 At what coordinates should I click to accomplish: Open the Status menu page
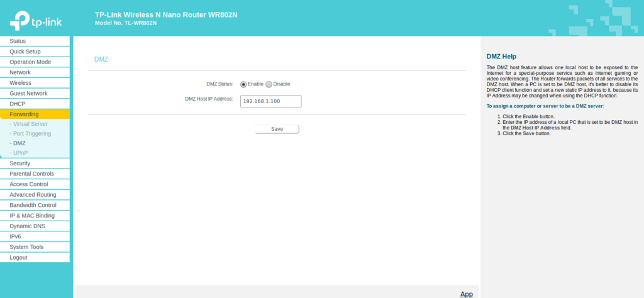coord(18,41)
